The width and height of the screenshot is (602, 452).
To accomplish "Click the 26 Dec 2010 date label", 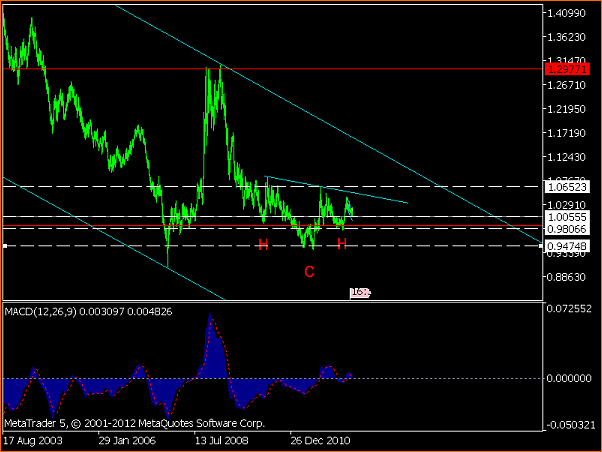I will click(320, 440).
